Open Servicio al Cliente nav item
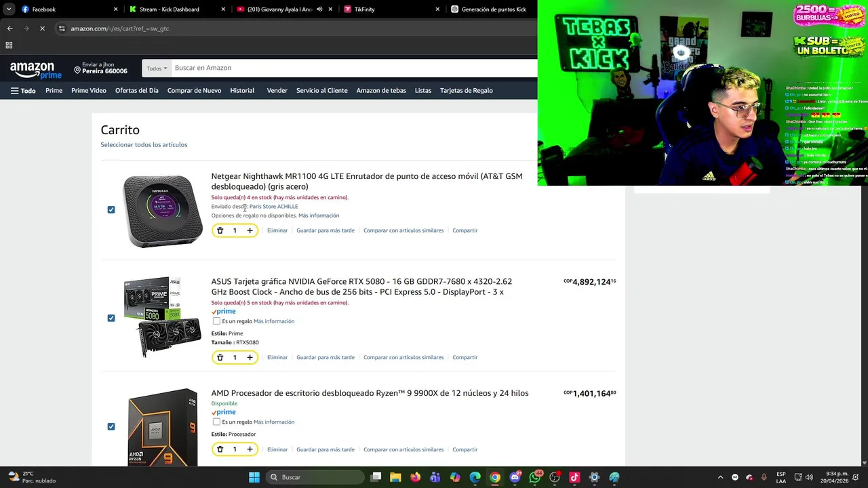This screenshot has width=868, height=488. pyautogui.click(x=321, y=91)
